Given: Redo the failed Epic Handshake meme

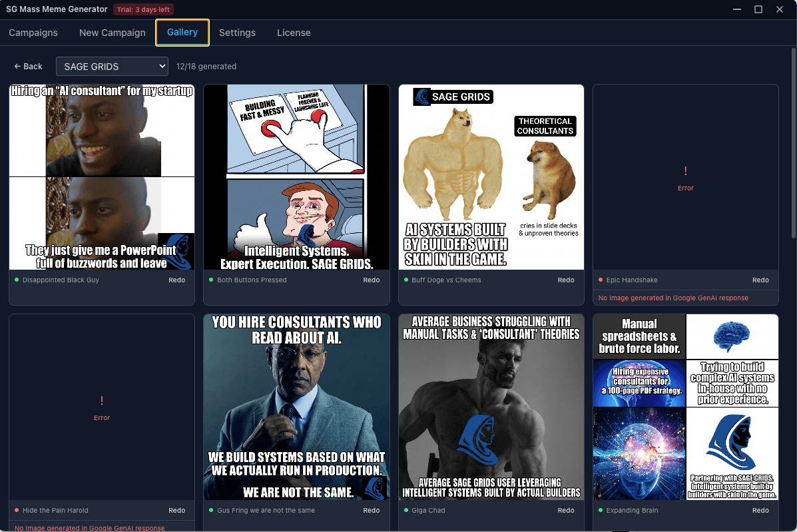Looking at the screenshot, I should coord(760,280).
